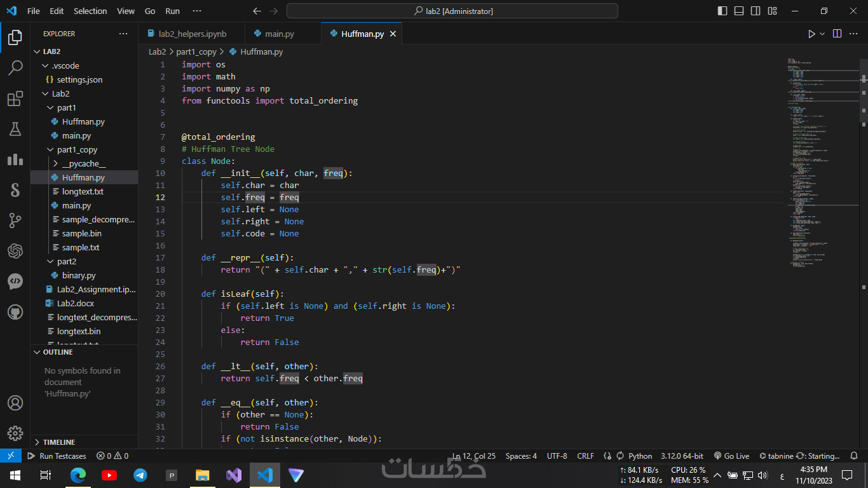Viewport: 868px width, 488px height.
Task: Switch to the main.py editor tab
Action: 279,34
